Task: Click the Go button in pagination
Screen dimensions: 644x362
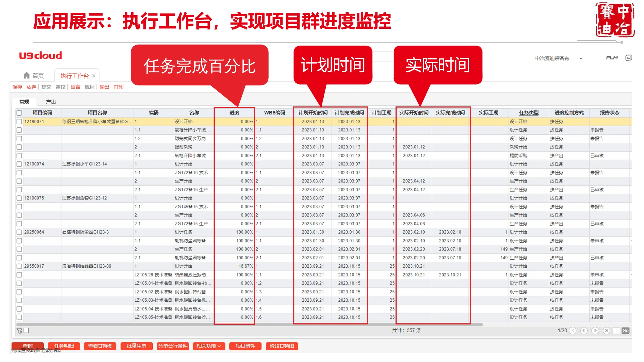Action: coord(625,331)
